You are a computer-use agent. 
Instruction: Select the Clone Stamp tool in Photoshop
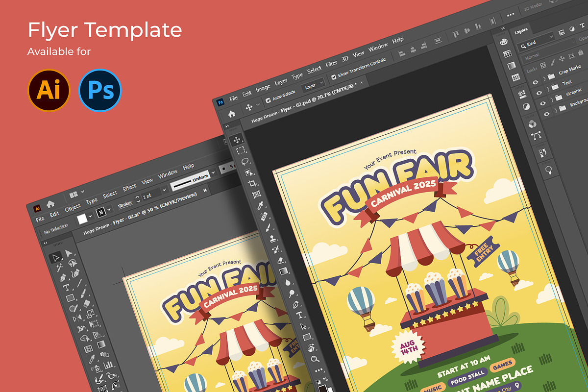(273, 239)
